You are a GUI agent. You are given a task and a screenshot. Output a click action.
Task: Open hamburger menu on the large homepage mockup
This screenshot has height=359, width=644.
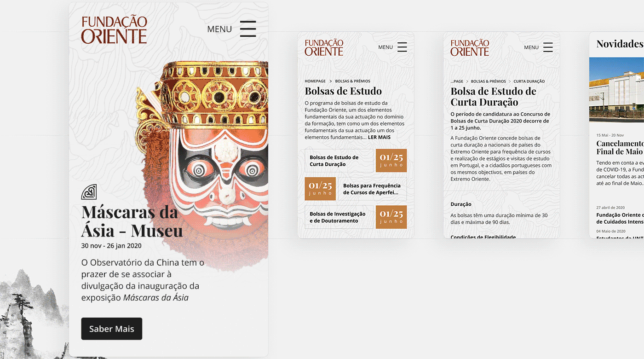click(x=248, y=29)
